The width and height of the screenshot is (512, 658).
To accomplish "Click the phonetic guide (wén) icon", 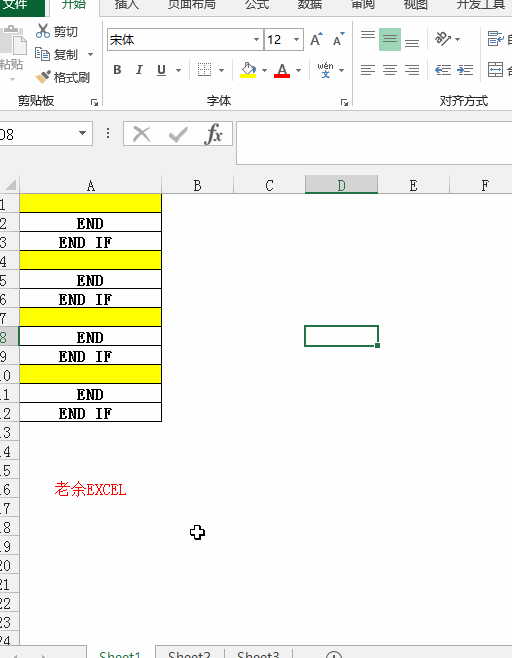I will pos(326,70).
